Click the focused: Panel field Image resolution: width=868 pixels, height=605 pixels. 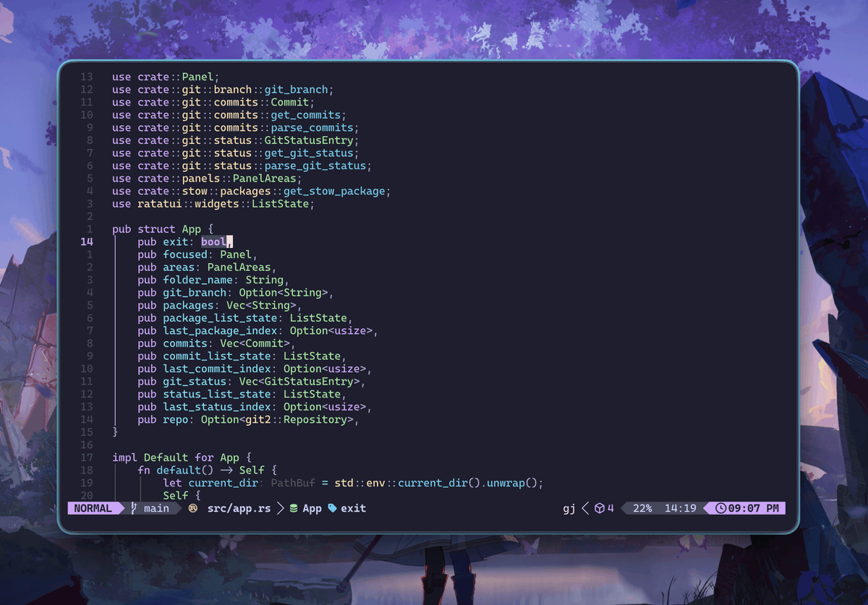click(x=197, y=254)
